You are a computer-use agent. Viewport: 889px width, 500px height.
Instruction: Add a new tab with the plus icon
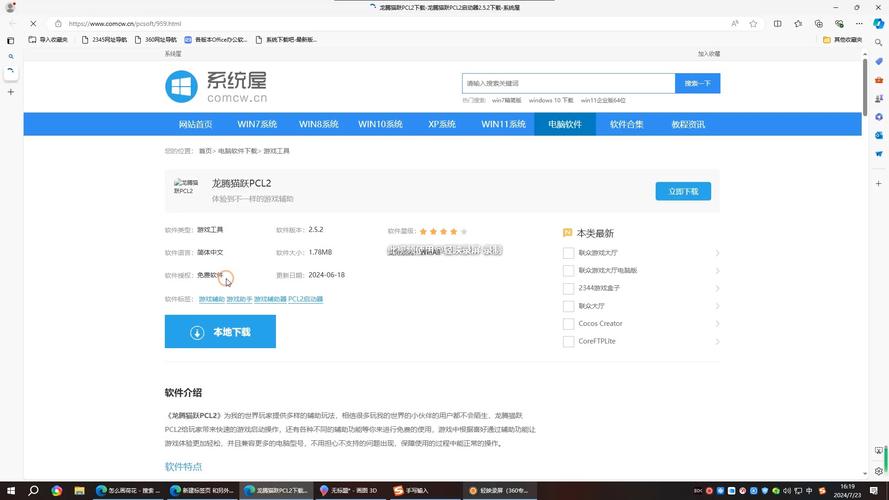[x=10, y=92]
